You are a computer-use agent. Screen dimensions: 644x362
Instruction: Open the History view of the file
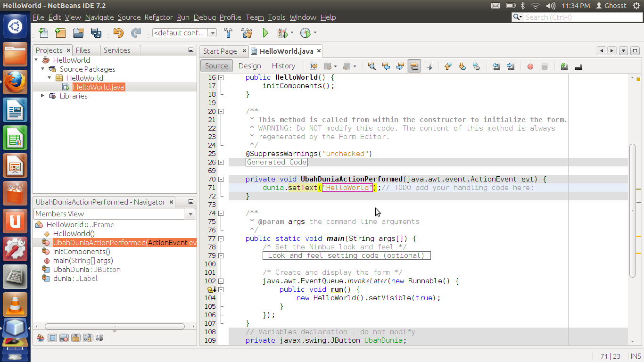[283, 66]
